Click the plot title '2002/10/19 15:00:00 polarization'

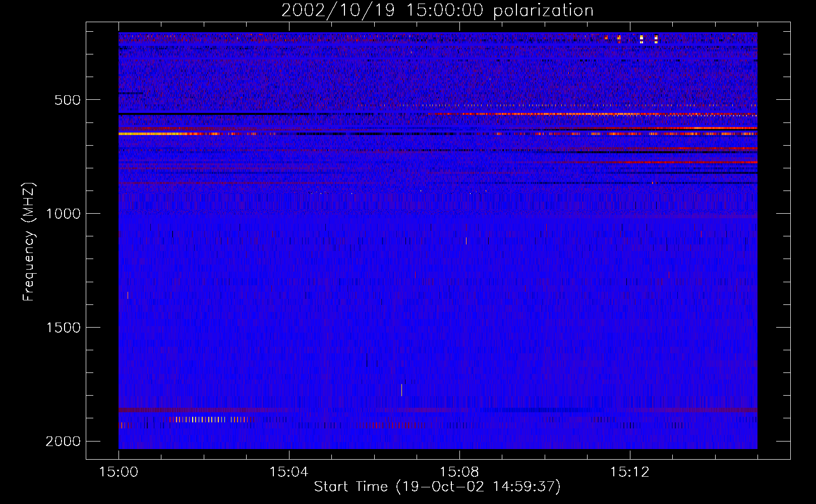(437, 10)
